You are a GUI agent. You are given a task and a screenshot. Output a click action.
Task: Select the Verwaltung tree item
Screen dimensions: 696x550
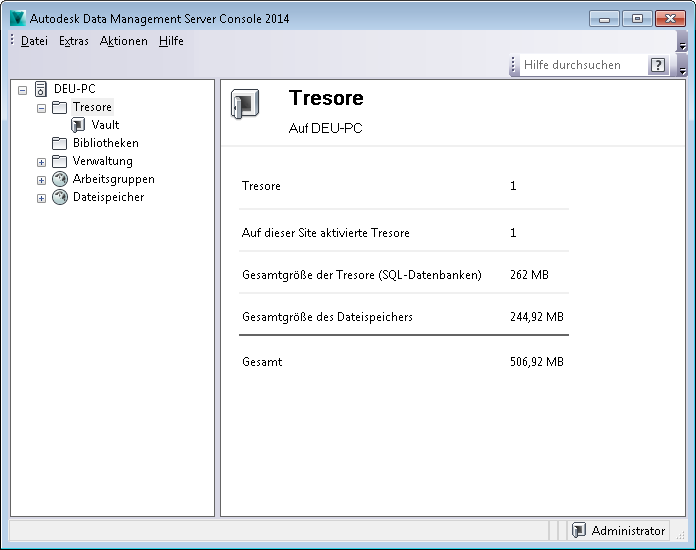tap(103, 161)
